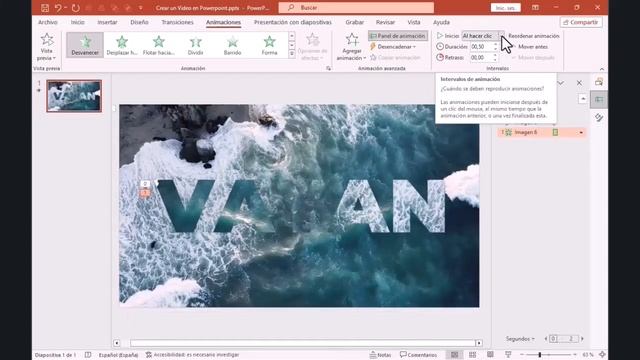Screen dimensions: 640x360
Task: Open the Presentación con diapositivas tab
Action: click(293, 22)
